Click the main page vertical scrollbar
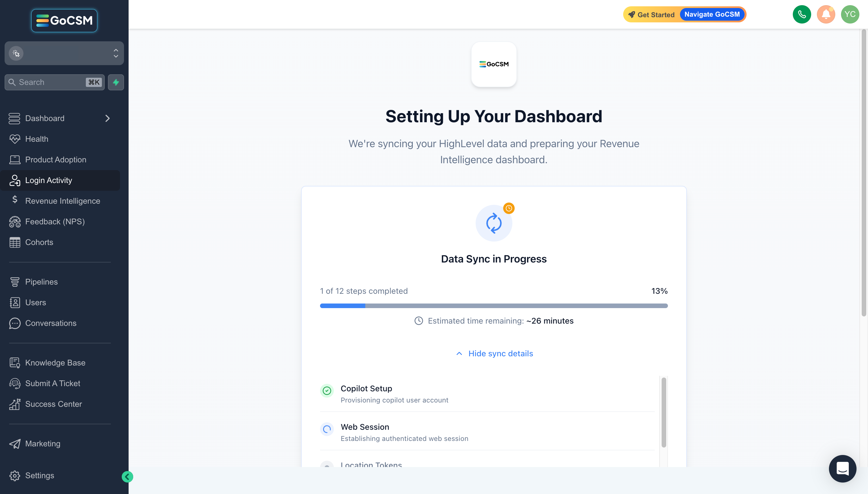Image resolution: width=868 pixels, height=494 pixels. (x=864, y=173)
